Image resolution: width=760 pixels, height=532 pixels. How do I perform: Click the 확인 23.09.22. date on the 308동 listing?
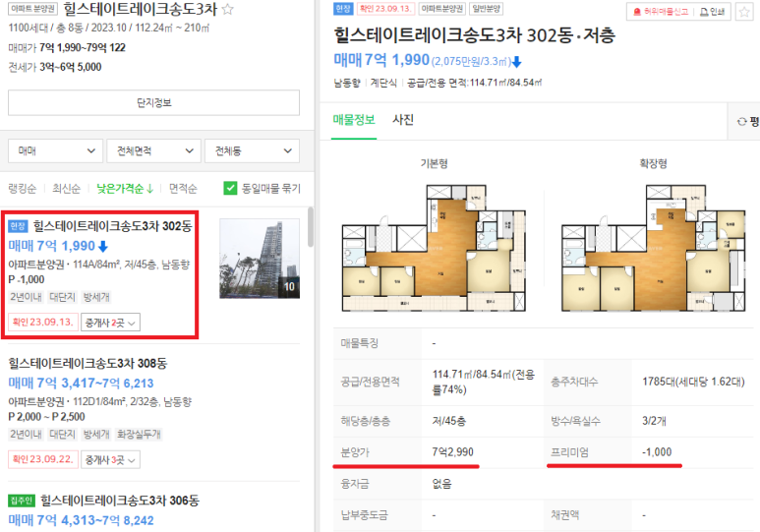coord(42,459)
